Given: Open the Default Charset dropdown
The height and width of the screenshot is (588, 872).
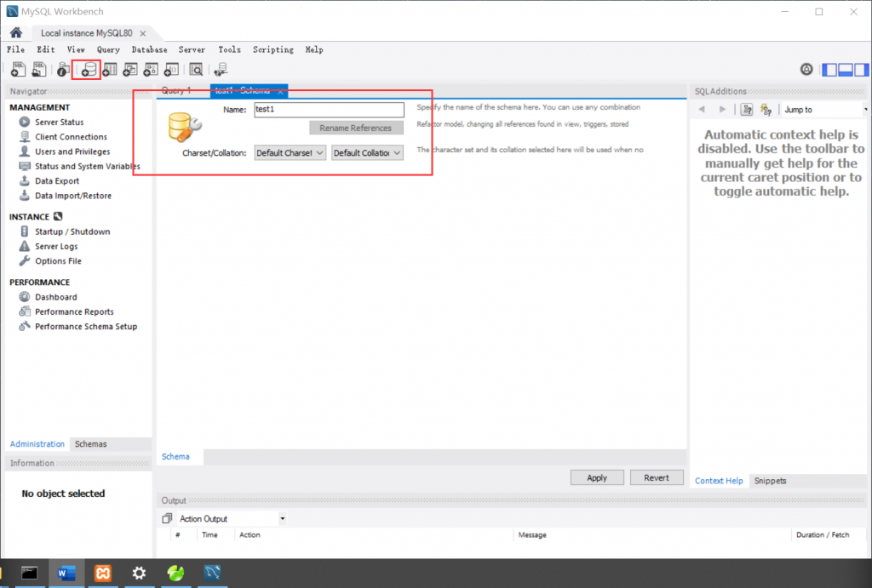Looking at the screenshot, I should click(x=290, y=153).
